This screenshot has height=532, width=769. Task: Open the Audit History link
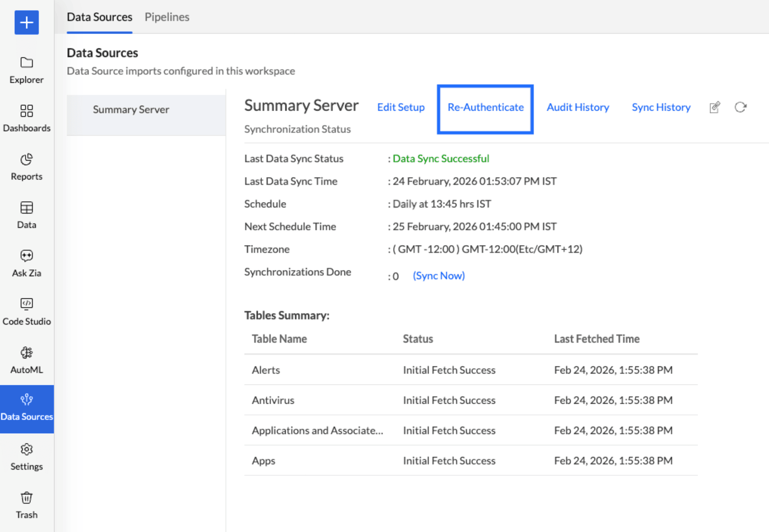[578, 107]
